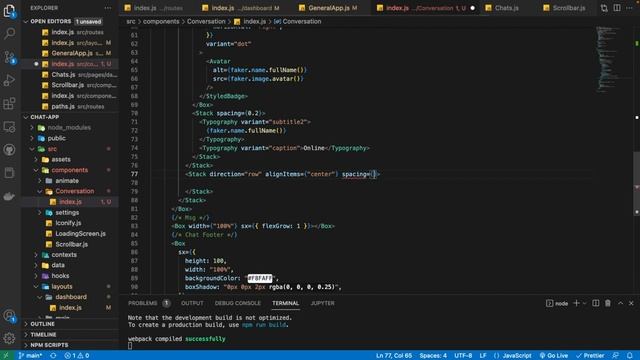Open the Search view in activity bar
The image size is (640, 360).
tap(9, 33)
